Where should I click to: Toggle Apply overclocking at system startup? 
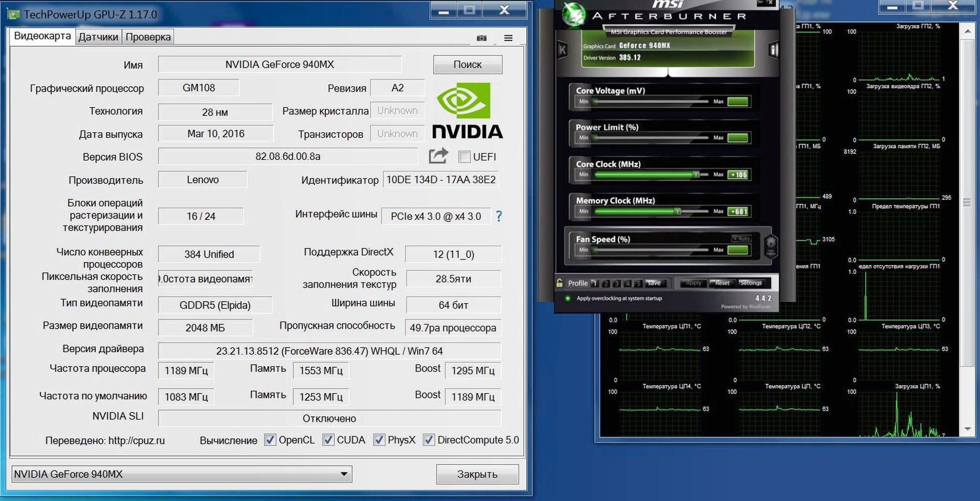tap(568, 298)
